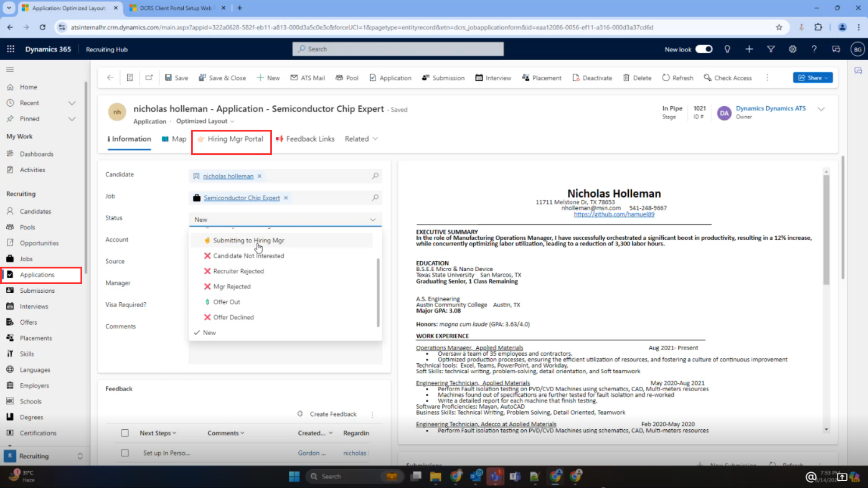Image resolution: width=868 pixels, height=488 pixels.
Task: Open the Semiconductor Chip Expert job link
Action: (x=242, y=198)
